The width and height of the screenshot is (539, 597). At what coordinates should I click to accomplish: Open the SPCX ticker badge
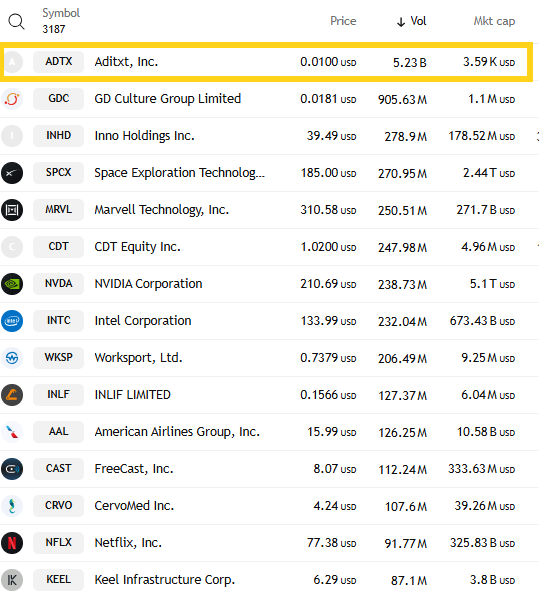(x=58, y=173)
